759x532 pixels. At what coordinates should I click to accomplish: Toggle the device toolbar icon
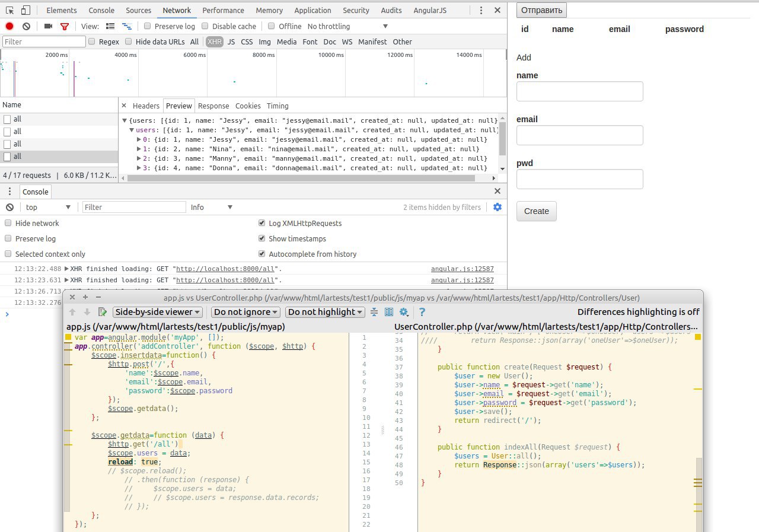point(25,10)
